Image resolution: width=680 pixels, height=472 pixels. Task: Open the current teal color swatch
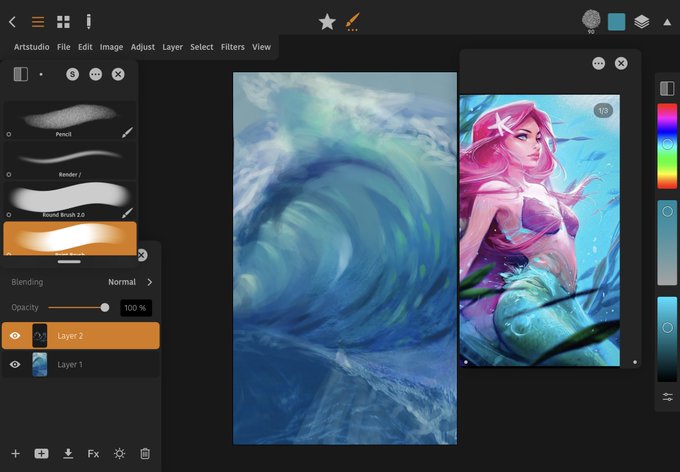(616, 22)
